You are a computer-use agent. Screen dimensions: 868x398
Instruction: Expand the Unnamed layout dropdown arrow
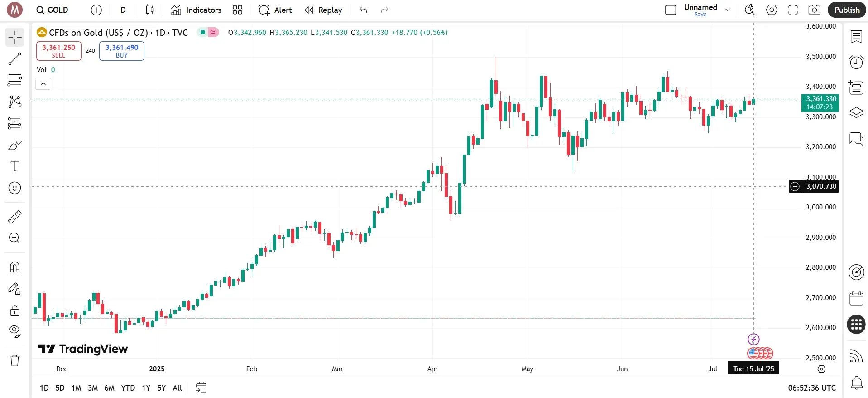(x=728, y=10)
